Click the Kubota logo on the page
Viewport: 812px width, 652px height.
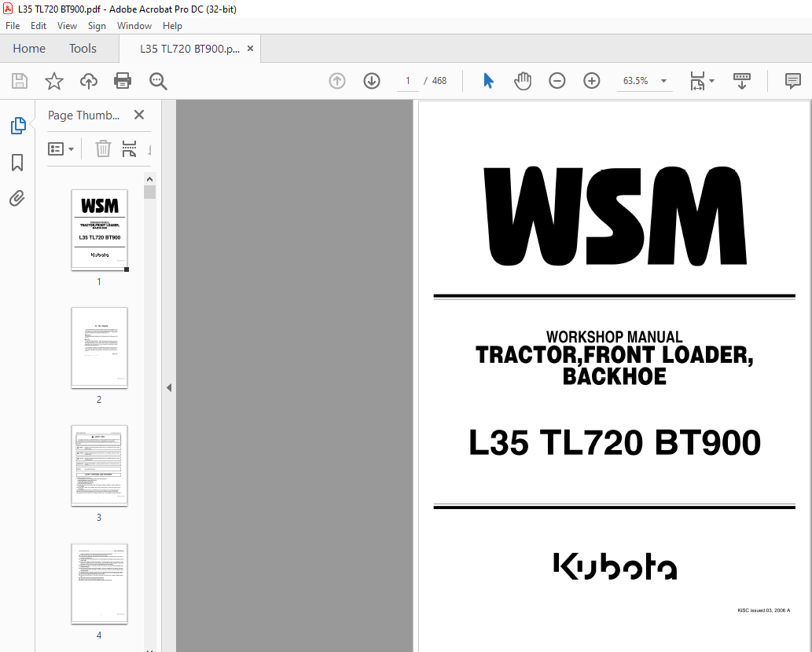click(x=615, y=566)
